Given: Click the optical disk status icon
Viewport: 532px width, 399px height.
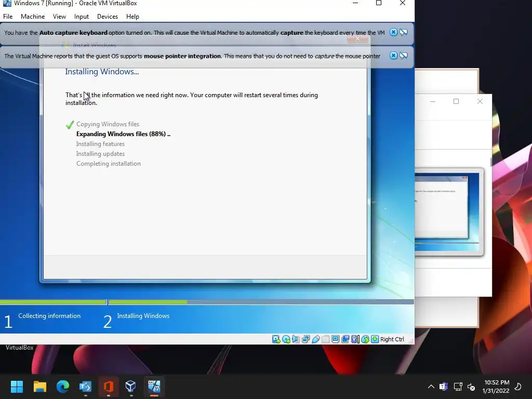Looking at the screenshot, I should (286, 339).
